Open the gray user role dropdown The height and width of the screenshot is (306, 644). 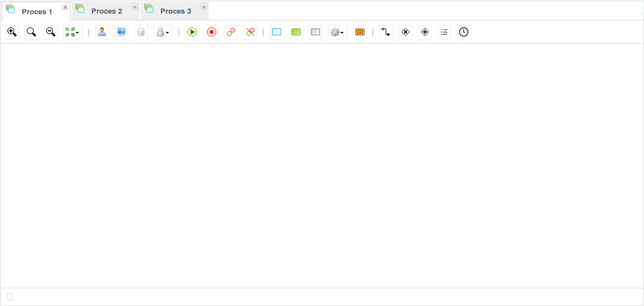163,32
